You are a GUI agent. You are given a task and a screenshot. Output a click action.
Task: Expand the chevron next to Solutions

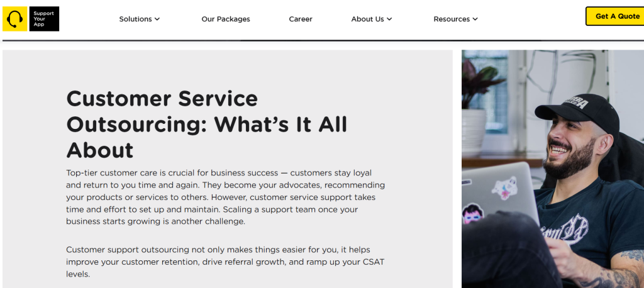(157, 19)
